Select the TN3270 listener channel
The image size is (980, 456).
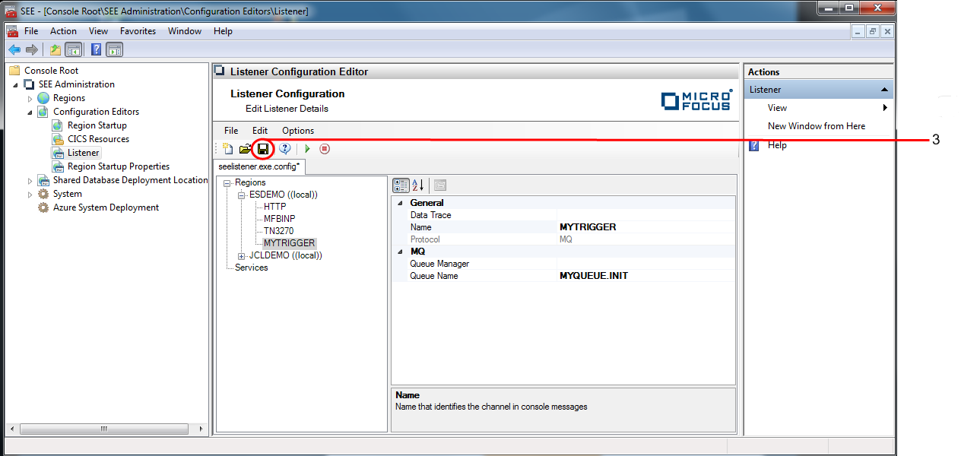pos(278,231)
